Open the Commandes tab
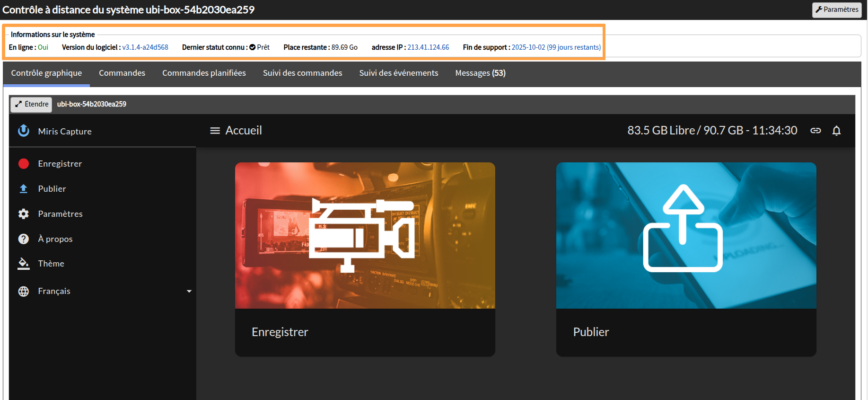This screenshot has height=400, width=868. [x=122, y=73]
